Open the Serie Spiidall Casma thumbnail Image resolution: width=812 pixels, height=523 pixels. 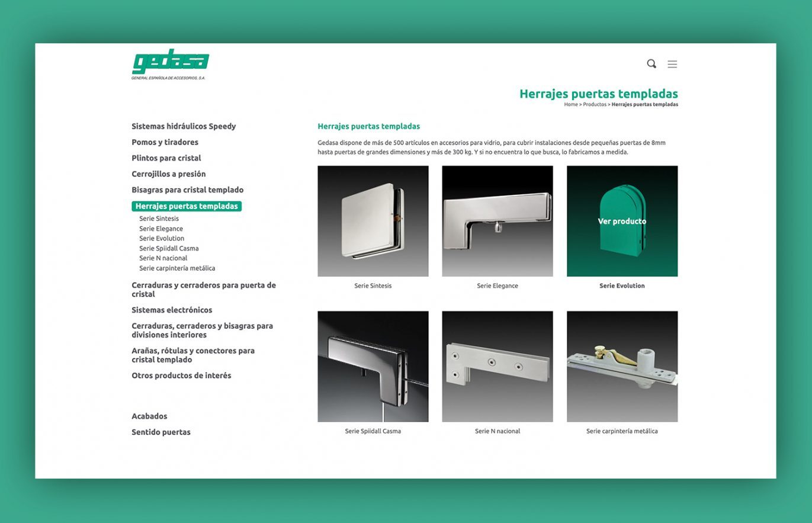point(373,367)
